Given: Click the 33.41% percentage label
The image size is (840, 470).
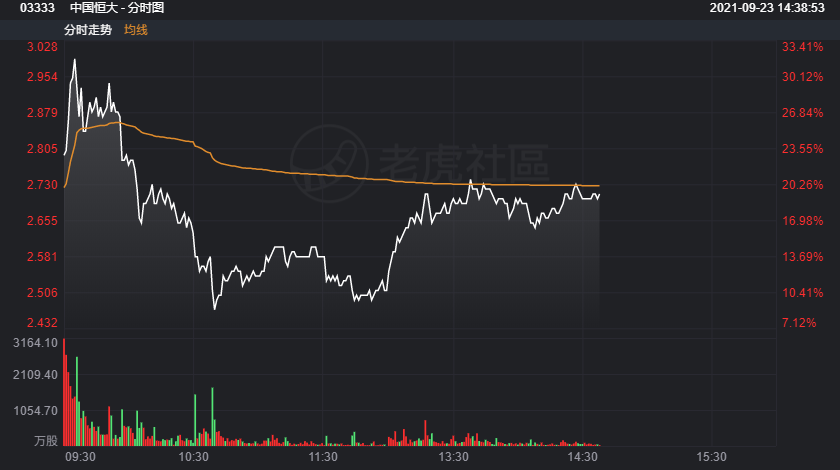Looking at the screenshot, I should 802,47.
